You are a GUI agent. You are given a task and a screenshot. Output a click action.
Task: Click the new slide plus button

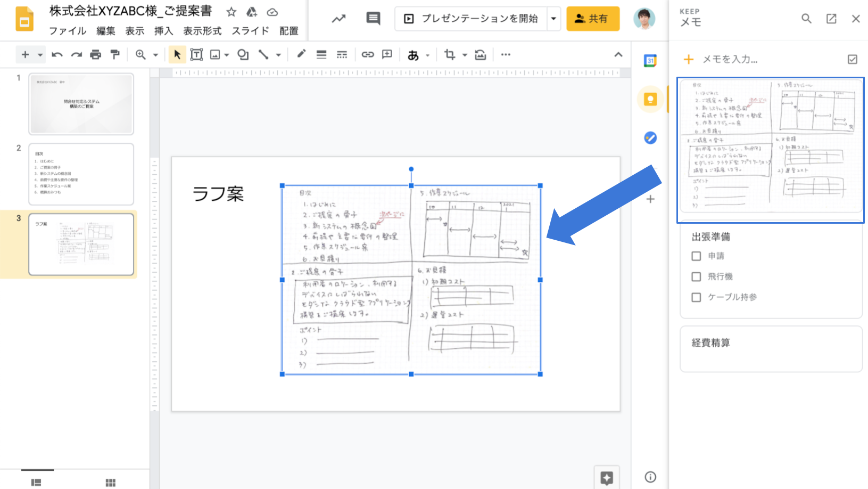(x=25, y=54)
